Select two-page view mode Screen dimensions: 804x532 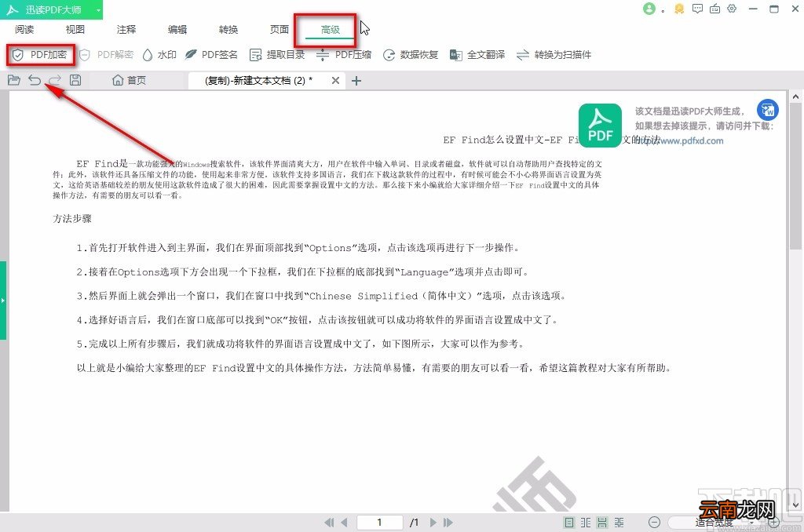586,523
